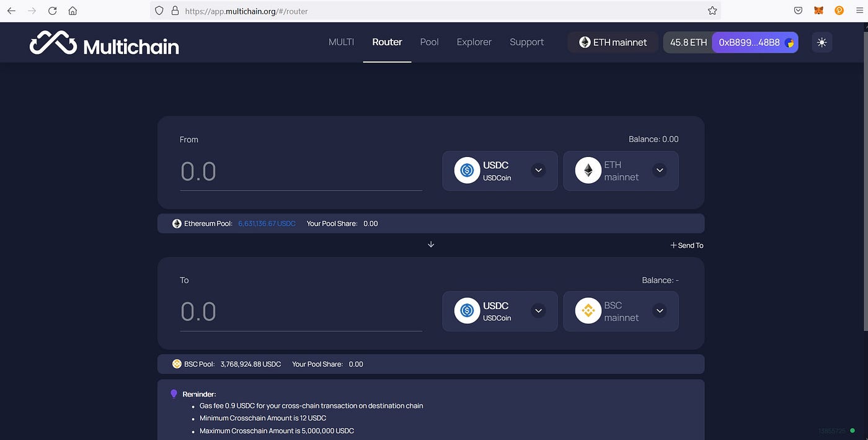Go to the Support tab
Viewport: 868px width, 440px height.
(527, 42)
